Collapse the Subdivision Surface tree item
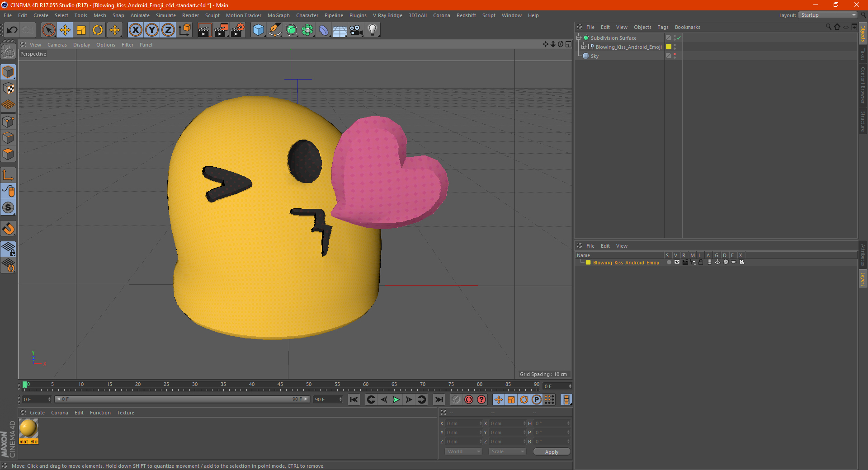Image resolution: width=868 pixels, height=470 pixels. [578, 38]
